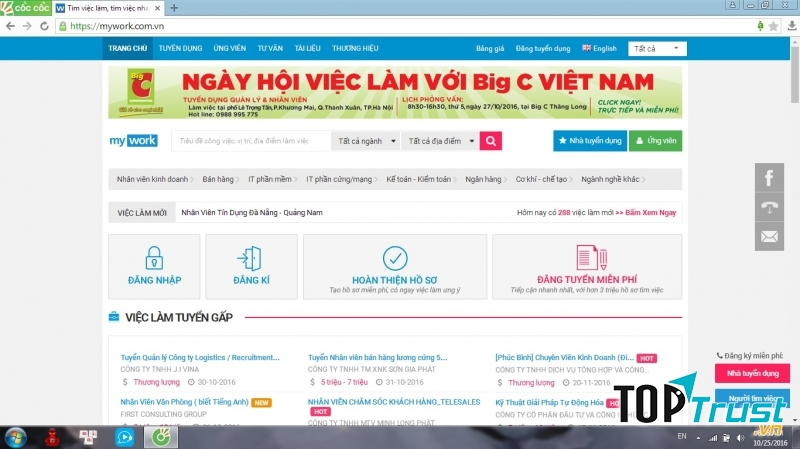
Task: Click the volume icon in system tray
Action: point(740,438)
